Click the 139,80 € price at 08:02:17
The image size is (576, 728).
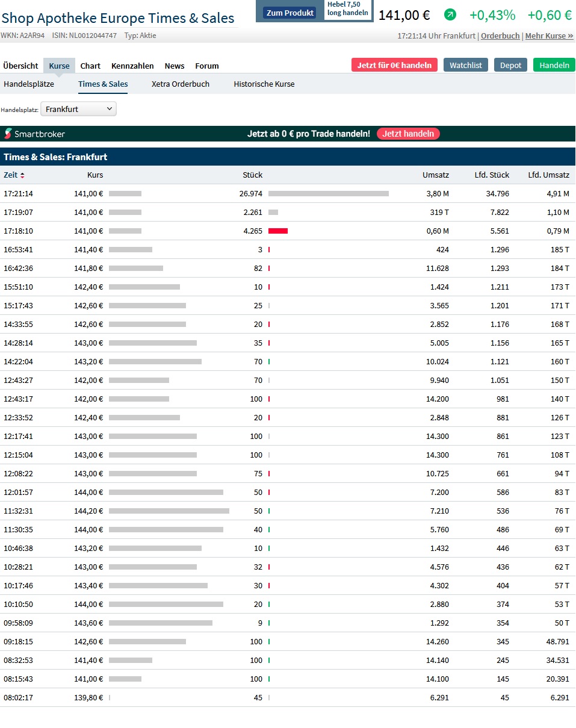[x=88, y=698]
